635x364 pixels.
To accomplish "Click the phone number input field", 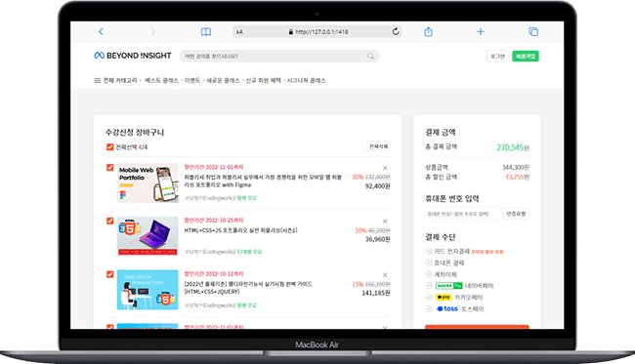I will click(x=462, y=214).
